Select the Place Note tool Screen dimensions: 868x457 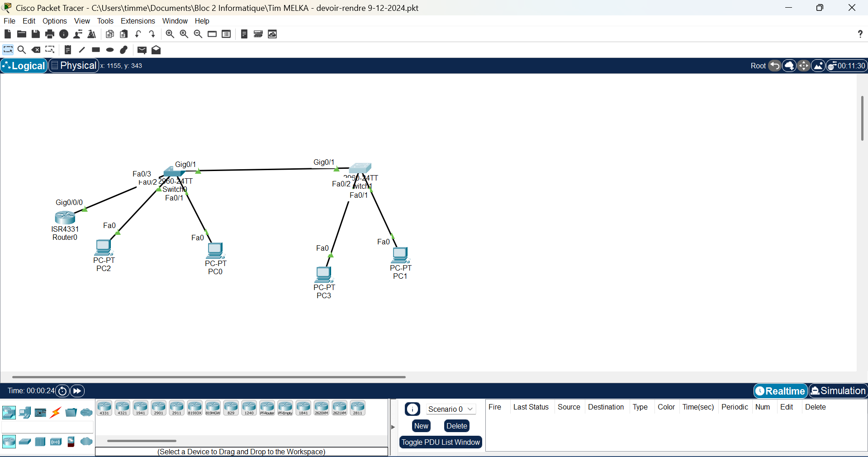(67, 50)
